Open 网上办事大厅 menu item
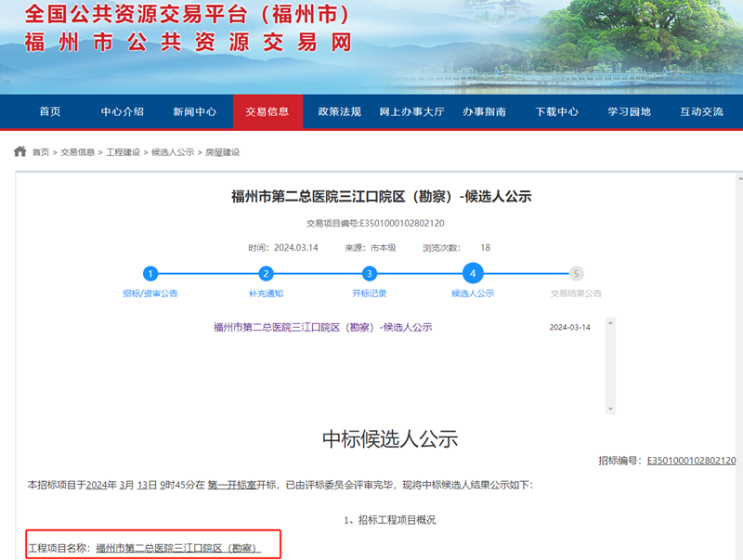This screenshot has width=743, height=560. pyautogui.click(x=411, y=111)
